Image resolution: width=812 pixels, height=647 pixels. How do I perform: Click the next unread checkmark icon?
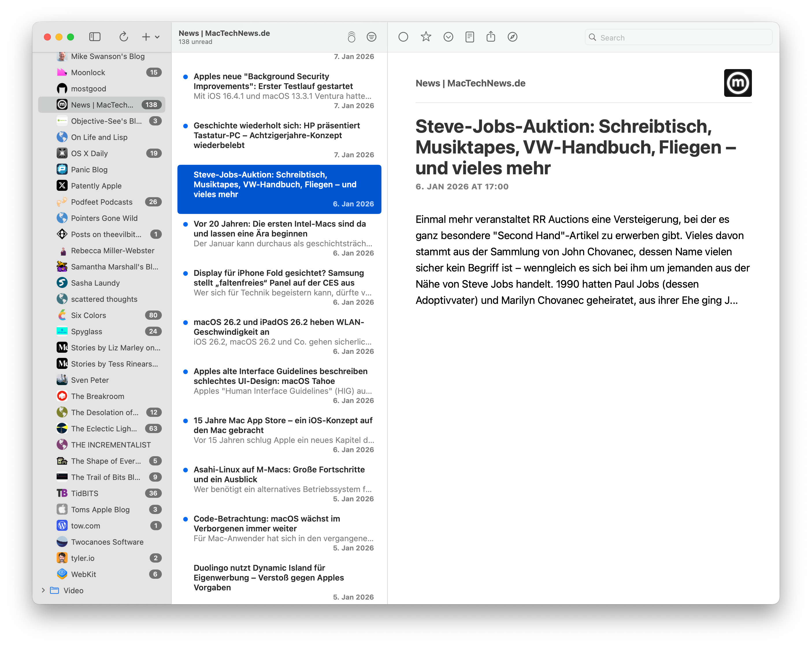448,37
